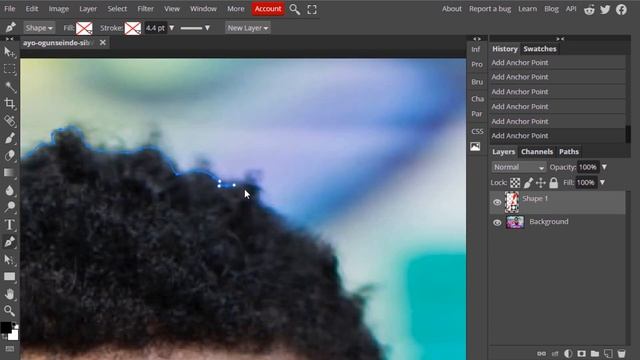Viewport: 640px width, 360px height.
Task: Open Report a bug link
Action: coord(490,9)
